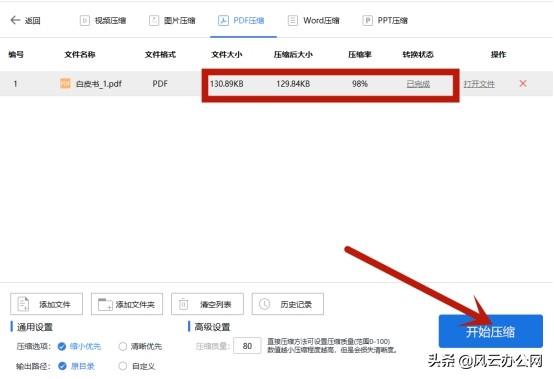Select the 清晰优先 compression option
Viewport: 554px width, 379px height.
click(x=140, y=347)
